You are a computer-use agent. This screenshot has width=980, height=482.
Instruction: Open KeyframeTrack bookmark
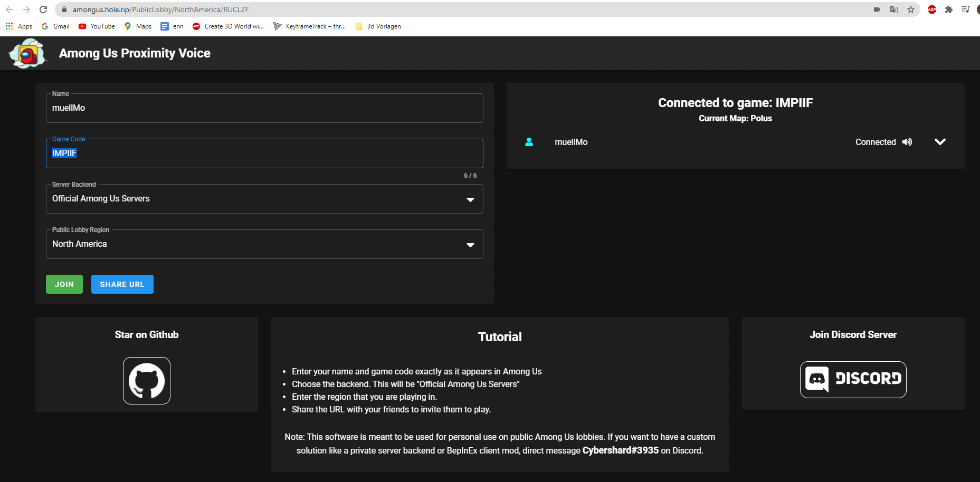(x=310, y=26)
